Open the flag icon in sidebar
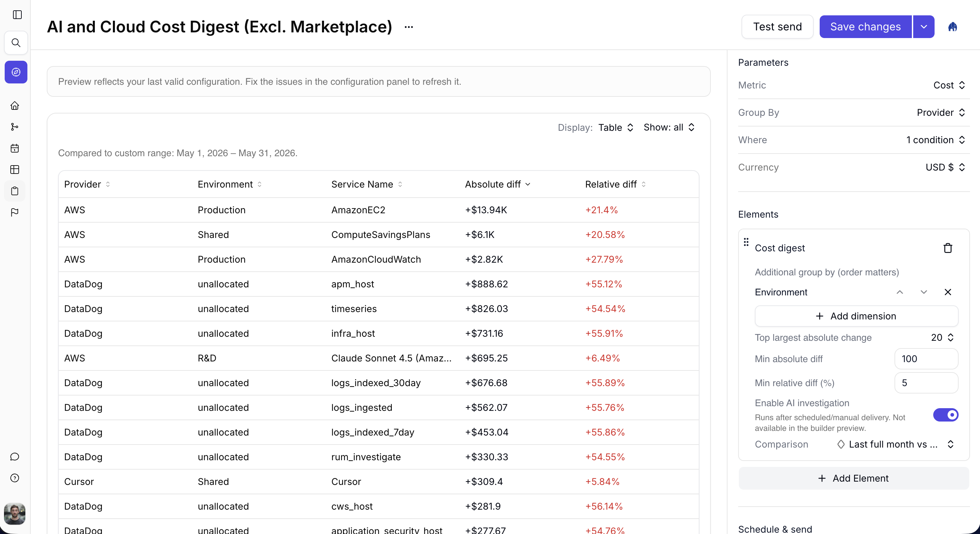The height and width of the screenshot is (534, 980). pyautogui.click(x=15, y=212)
